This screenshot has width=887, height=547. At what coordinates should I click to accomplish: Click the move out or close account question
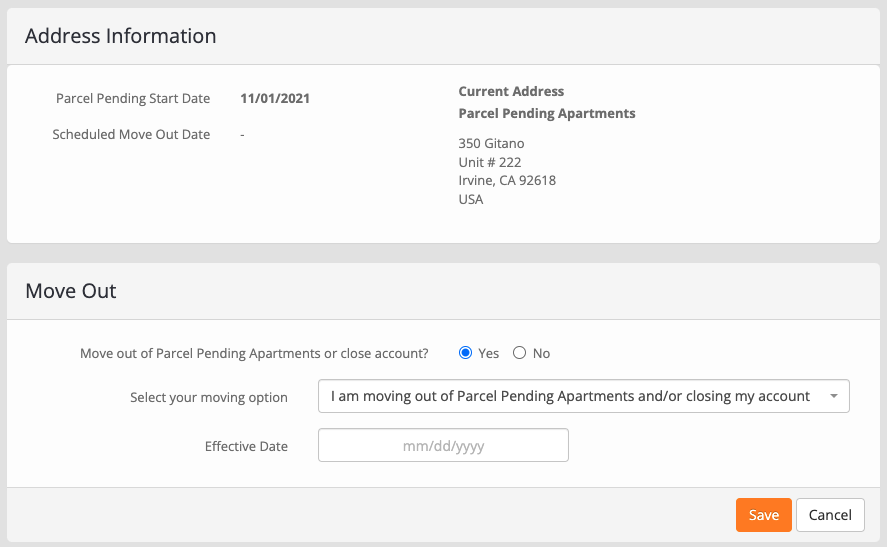[x=254, y=354]
